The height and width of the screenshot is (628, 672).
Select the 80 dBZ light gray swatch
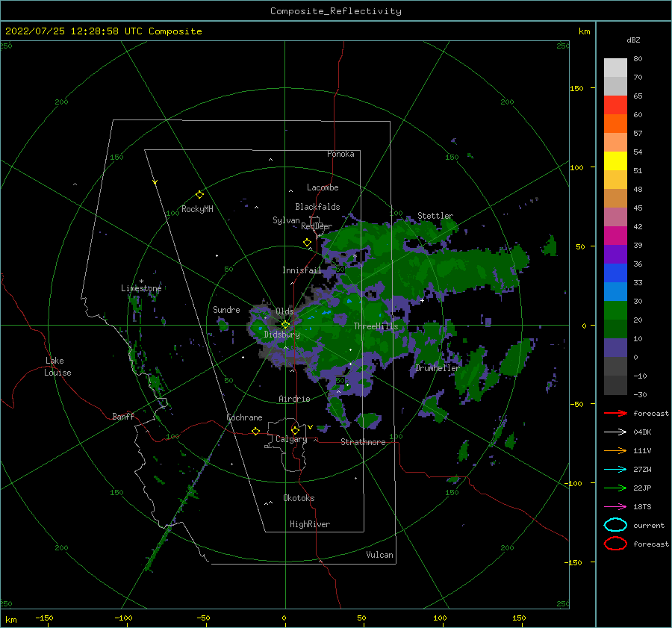[615, 68]
